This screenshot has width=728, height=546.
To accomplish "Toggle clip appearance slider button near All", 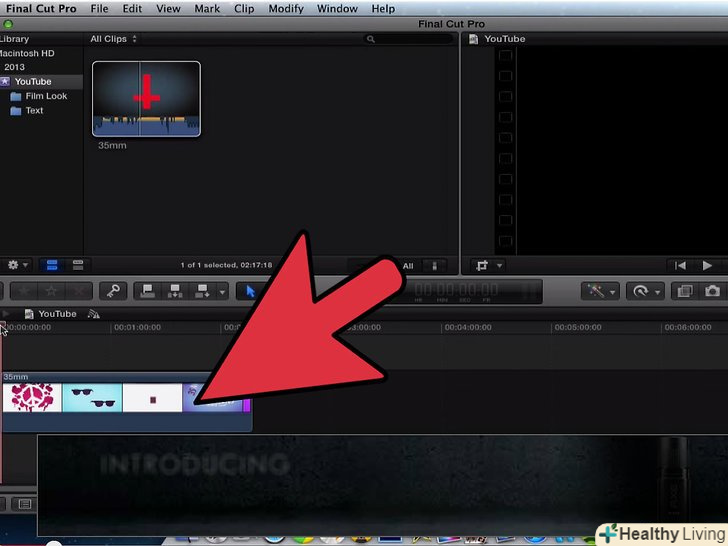I will [435, 266].
